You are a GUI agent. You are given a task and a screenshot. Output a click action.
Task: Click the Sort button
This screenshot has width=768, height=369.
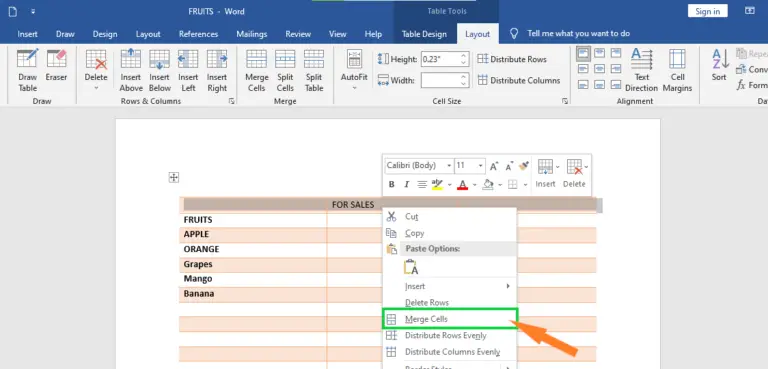tap(719, 65)
